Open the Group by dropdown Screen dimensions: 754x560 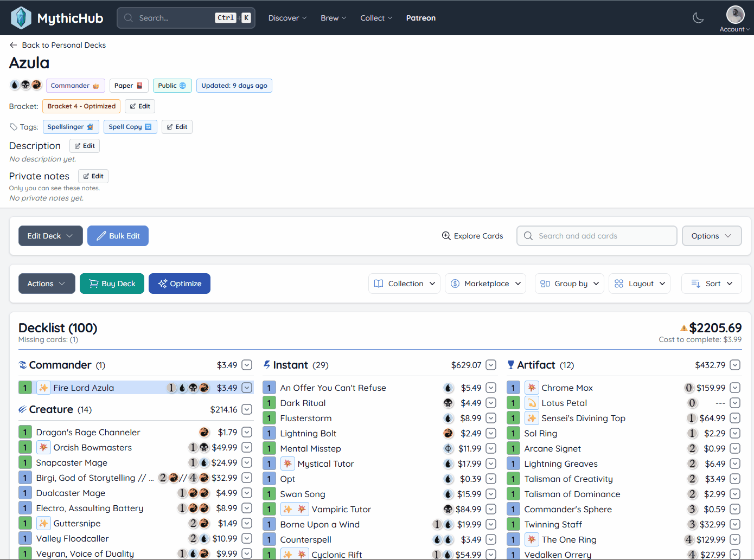click(569, 284)
